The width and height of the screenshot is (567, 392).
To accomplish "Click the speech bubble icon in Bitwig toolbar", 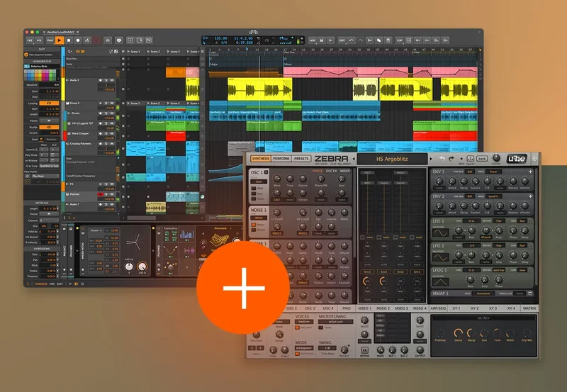I will pos(119,40).
